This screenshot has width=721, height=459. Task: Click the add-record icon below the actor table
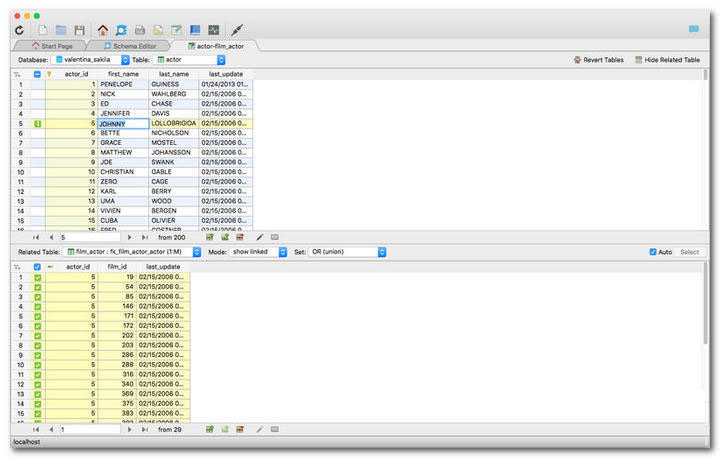210,237
